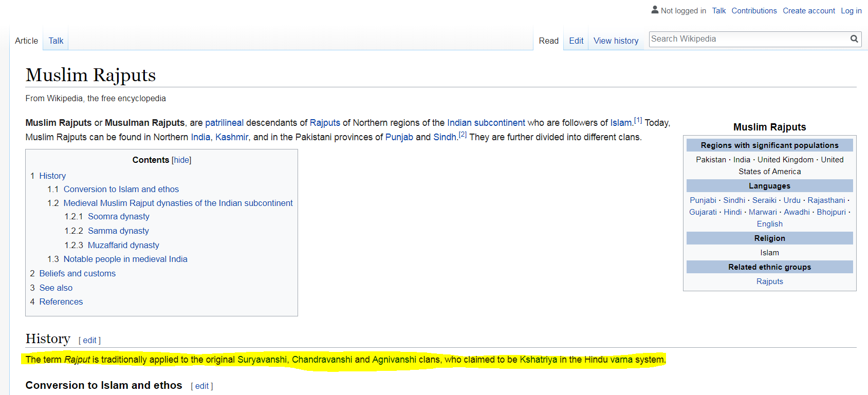Open the Kashmir link

[232, 137]
